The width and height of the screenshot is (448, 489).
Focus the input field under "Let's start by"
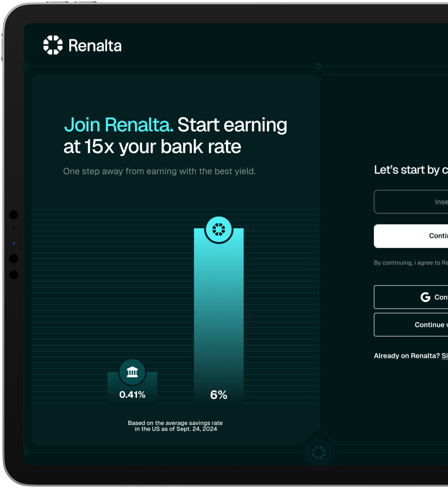click(x=411, y=202)
